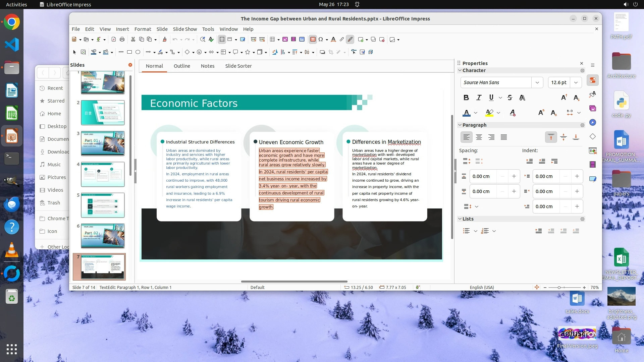Screen dimensions: 644x362
Task: Select the Rectangle shape tool
Action: point(129,52)
